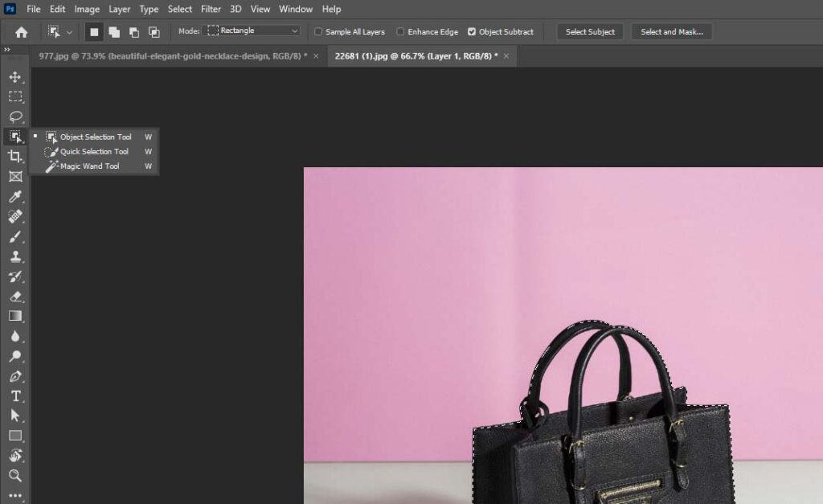Click the Select Subject button
This screenshot has height=504, width=823.
[x=590, y=32]
